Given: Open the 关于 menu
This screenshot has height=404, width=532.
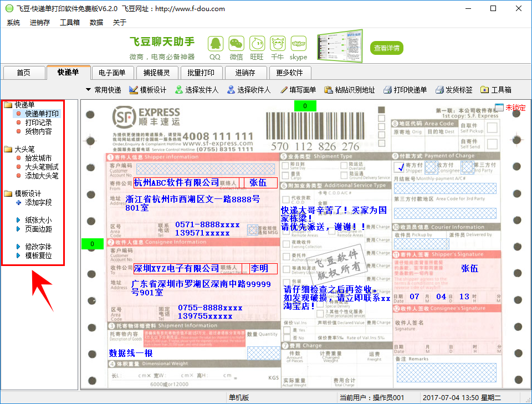Looking at the screenshot, I should (120, 23).
